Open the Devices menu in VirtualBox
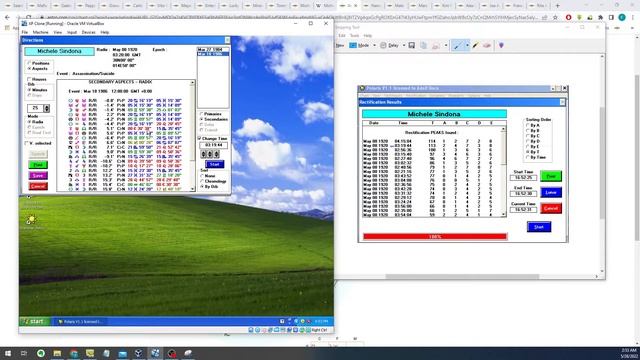 coord(88,32)
